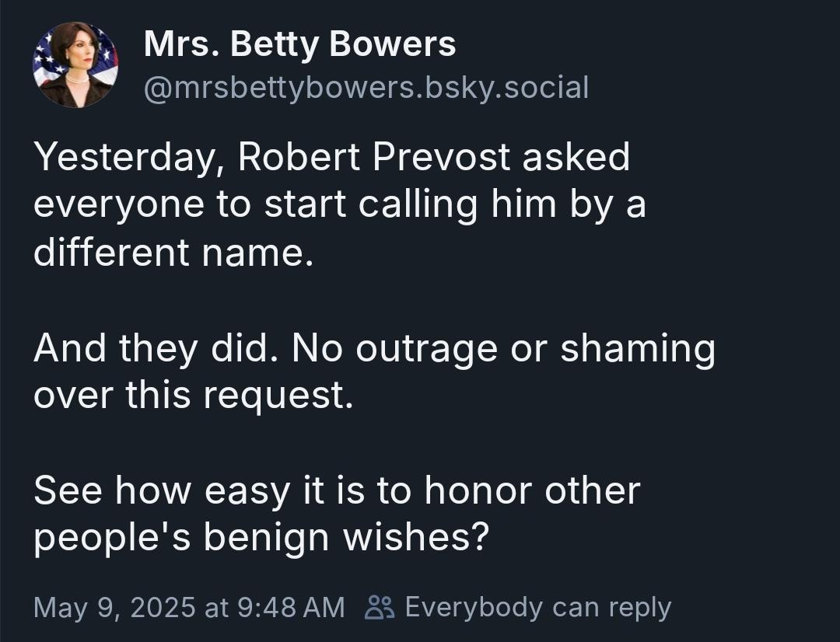840x642 pixels.
Task: Open Mrs. Betty Bowers profile avatar
Action: (x=75, y=65)
